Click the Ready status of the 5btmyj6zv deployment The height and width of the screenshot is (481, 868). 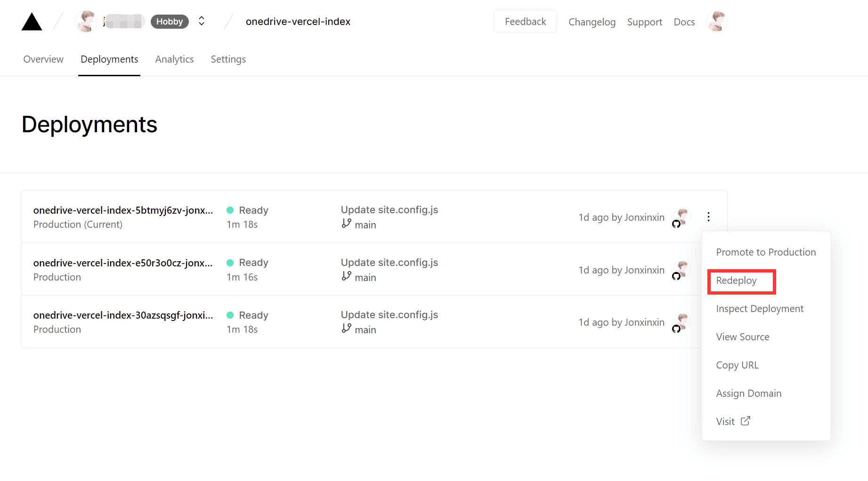click(x=247, y=210)
